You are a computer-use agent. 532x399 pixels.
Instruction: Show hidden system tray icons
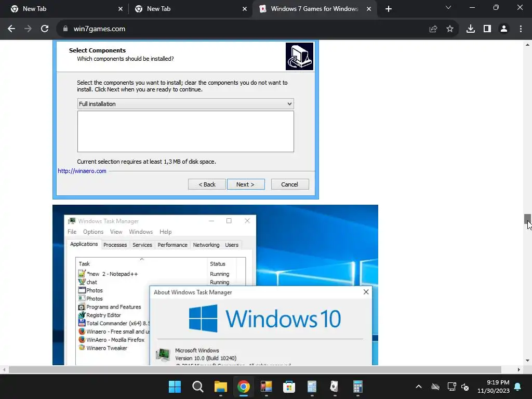click(419, 387)
